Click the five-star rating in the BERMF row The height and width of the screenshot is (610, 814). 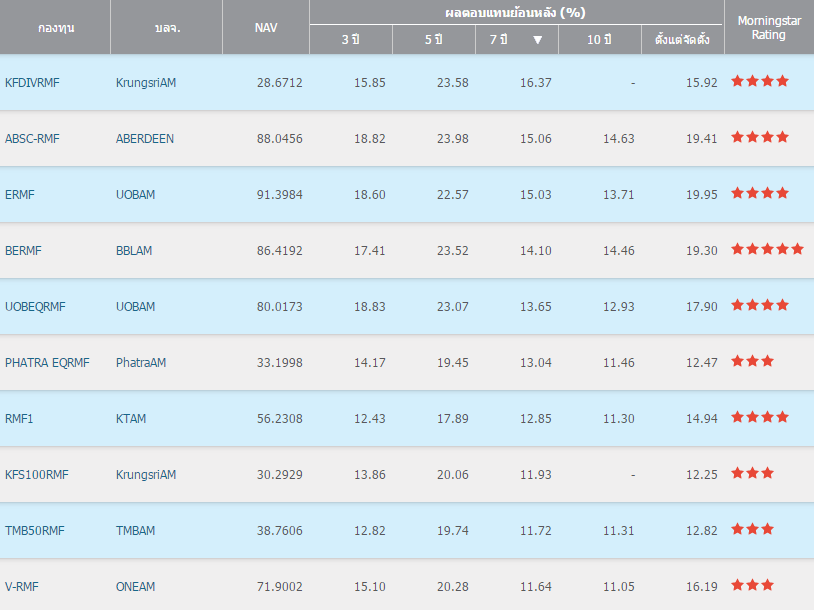tap(767, 249)
